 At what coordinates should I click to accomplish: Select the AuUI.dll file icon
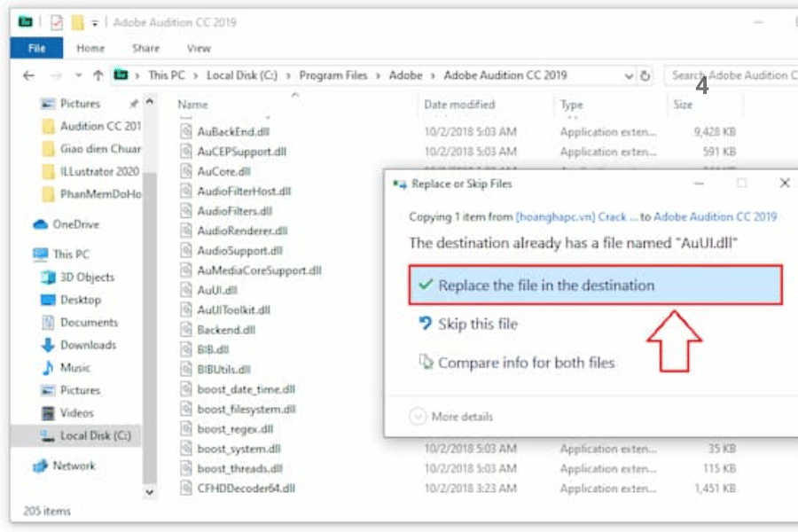[185, 290]
